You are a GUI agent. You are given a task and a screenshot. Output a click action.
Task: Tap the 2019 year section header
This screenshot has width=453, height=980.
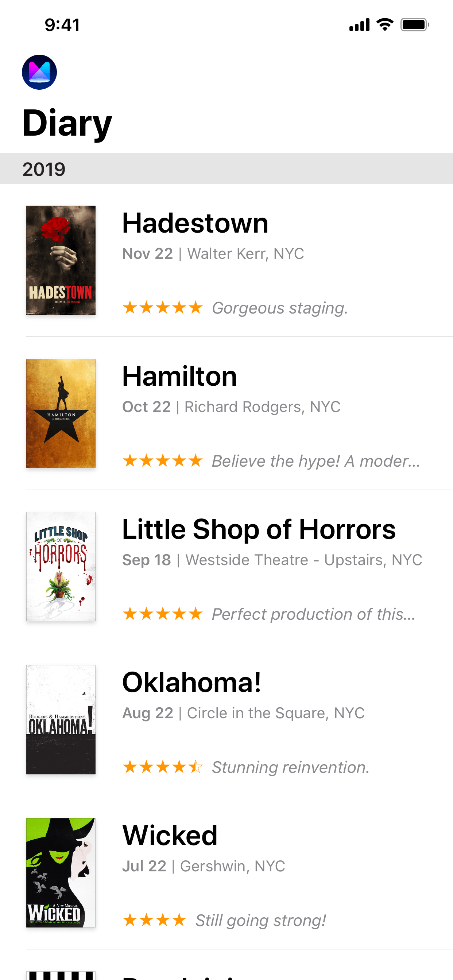coord(44,169)
